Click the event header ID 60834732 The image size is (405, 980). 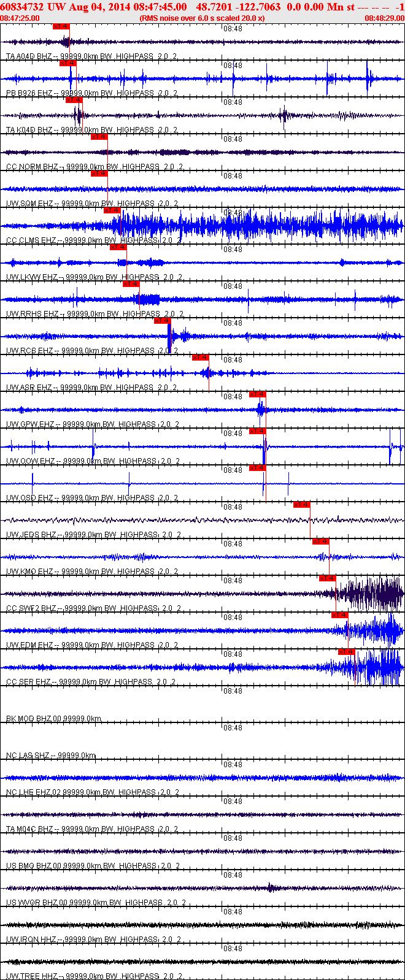(21, 7)
